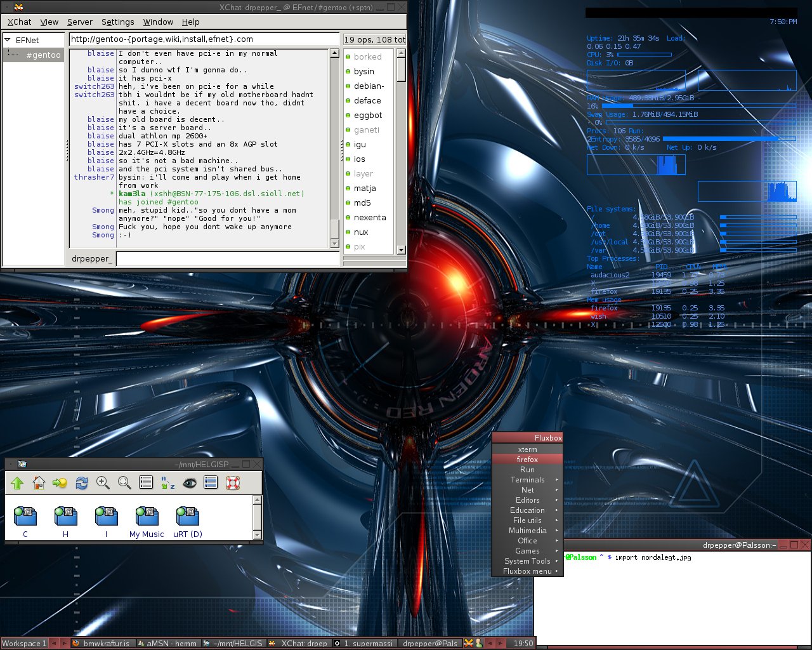812x650 pixels.
Task: Click the green up-directory arrow icon
Action: click(x=17, y=483)
